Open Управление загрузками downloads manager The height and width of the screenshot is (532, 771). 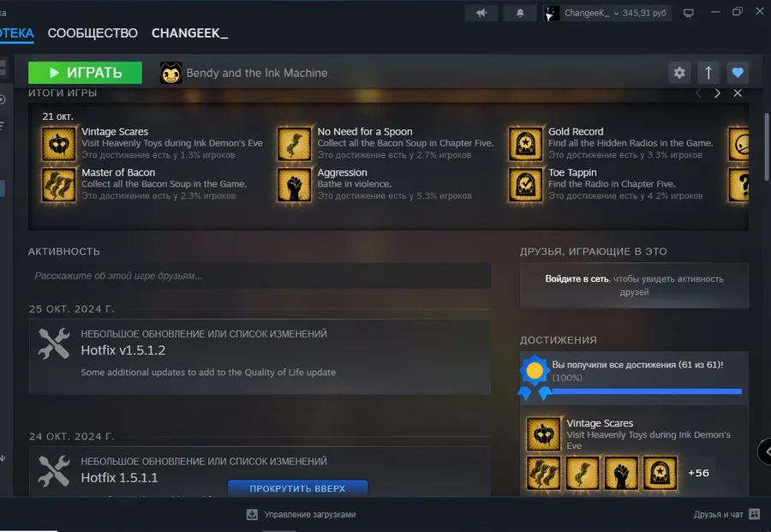point(310,514)
